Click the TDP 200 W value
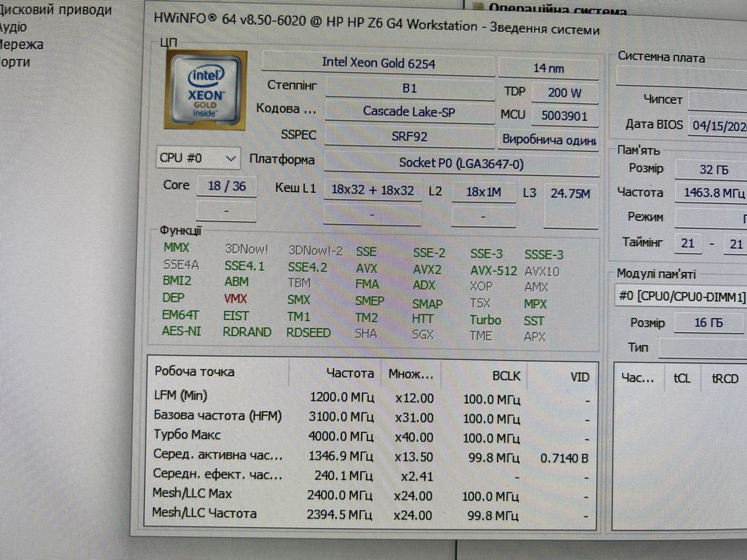 (564, 92)
